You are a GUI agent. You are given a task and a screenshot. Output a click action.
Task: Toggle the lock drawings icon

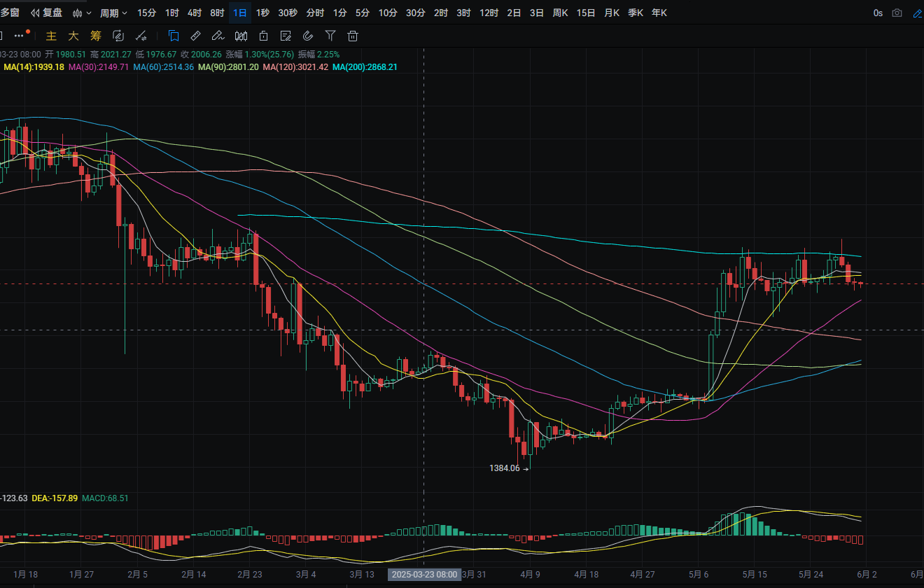pyautogui.click(x=263, y=36)
